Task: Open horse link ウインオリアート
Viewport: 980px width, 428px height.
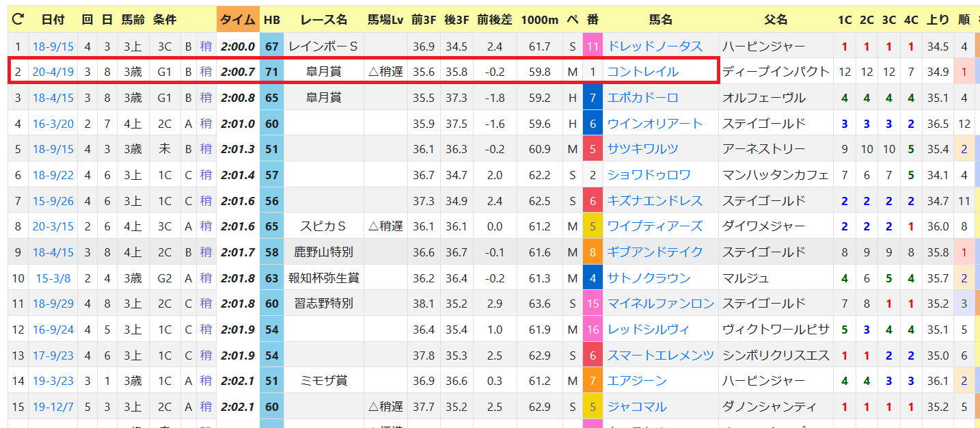Action: pos(655,124)
